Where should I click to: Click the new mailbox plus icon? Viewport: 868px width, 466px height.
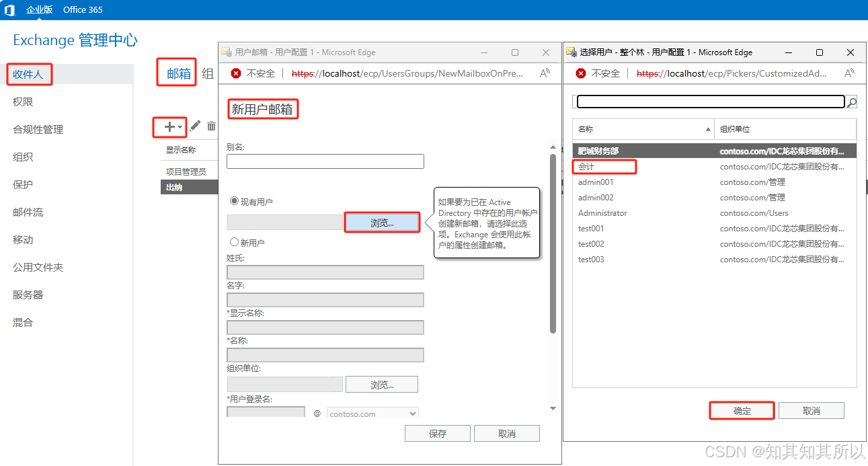(x=169, y=126)
